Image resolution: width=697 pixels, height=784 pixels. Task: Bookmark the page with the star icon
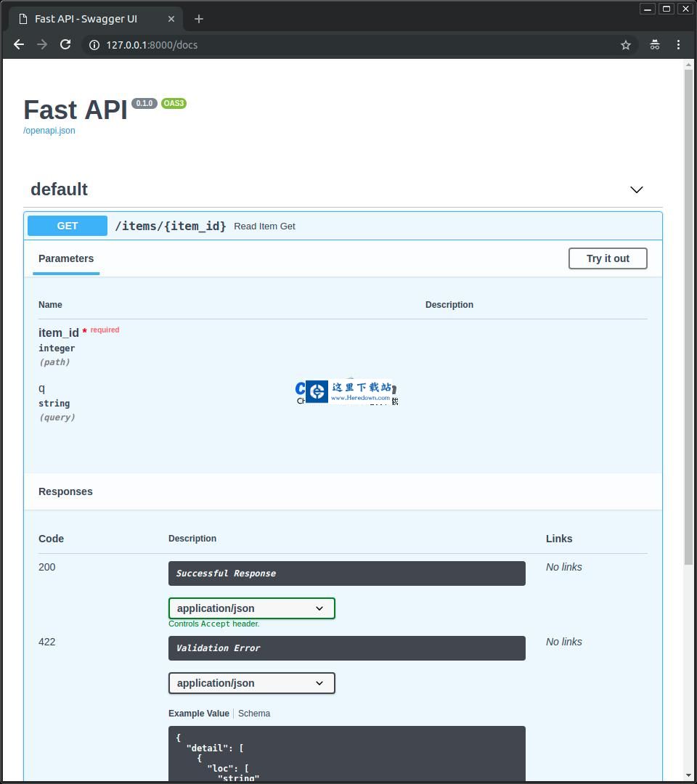tap(626, 44)
